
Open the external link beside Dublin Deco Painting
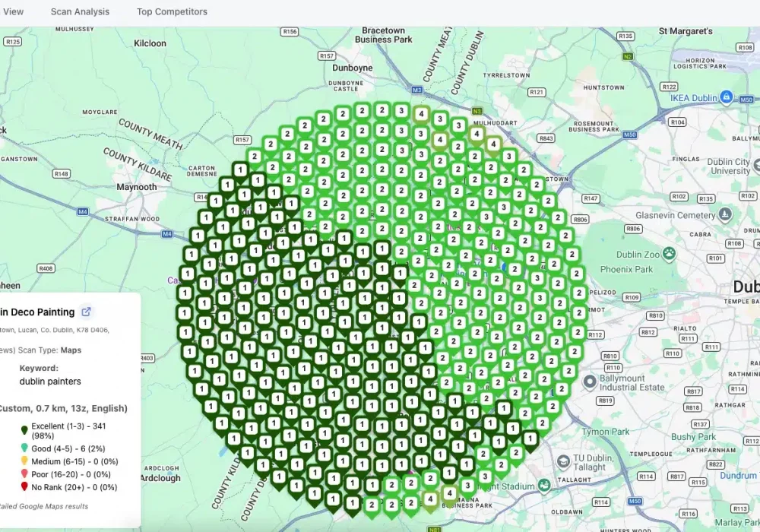[86, 312]
